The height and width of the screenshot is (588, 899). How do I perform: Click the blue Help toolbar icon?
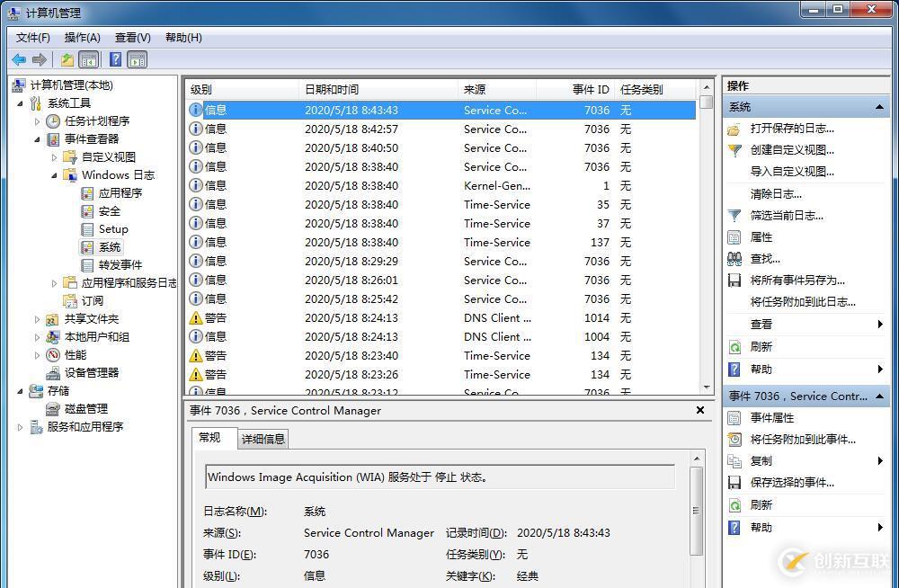[115, 59]
